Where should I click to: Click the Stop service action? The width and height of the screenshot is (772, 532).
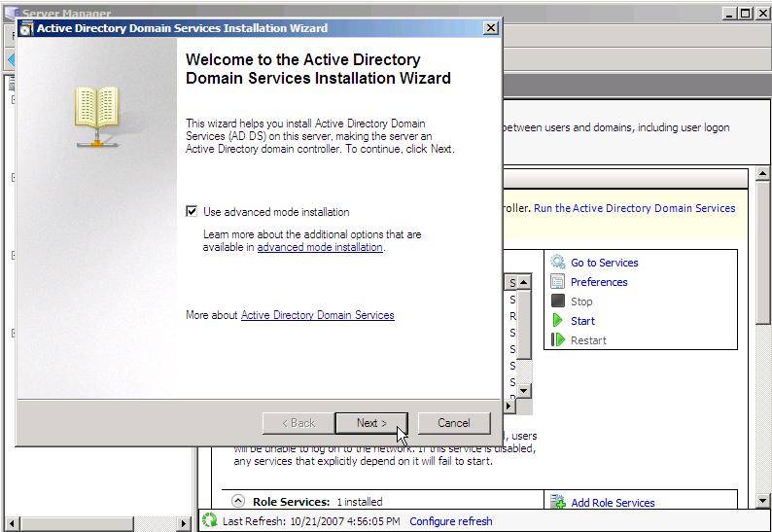pos(581,301)
